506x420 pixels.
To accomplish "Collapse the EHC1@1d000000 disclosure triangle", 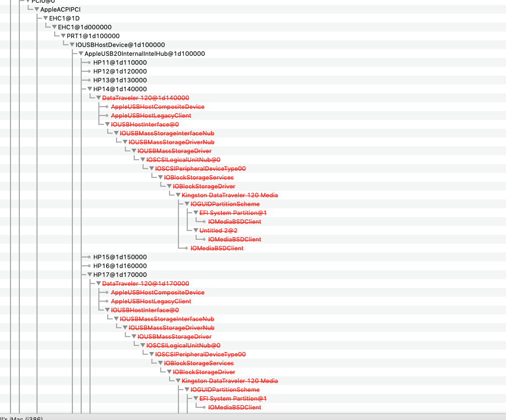I will pyautogui.click(x=55, y=27).
